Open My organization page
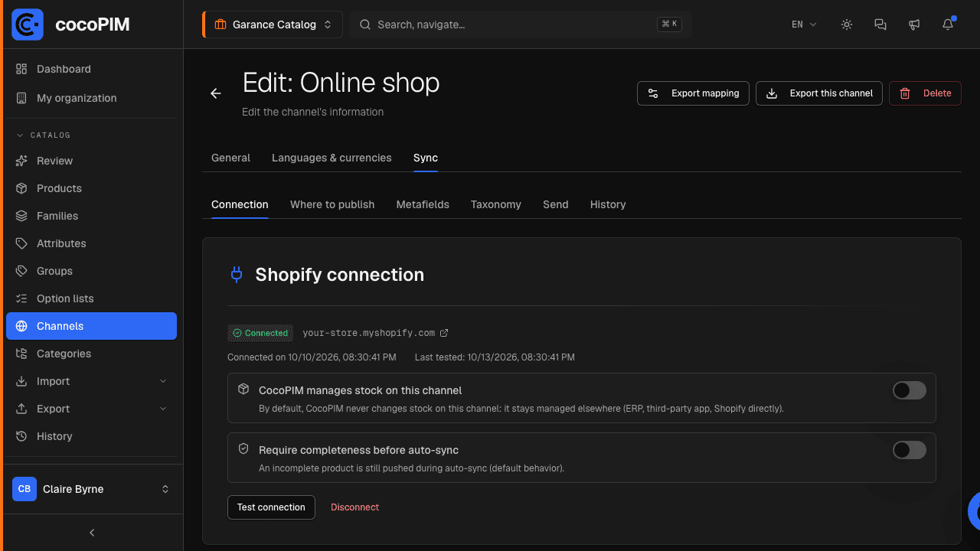This screenshot has width=980, height=551. click(x=92, y=98)
